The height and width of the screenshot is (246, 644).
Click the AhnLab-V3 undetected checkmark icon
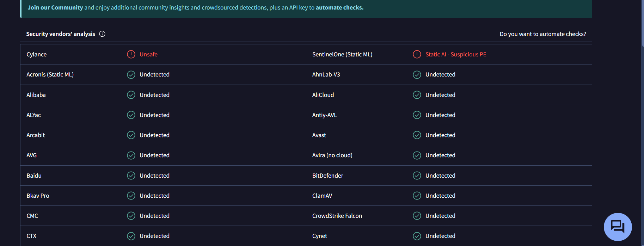pos(417,75)
